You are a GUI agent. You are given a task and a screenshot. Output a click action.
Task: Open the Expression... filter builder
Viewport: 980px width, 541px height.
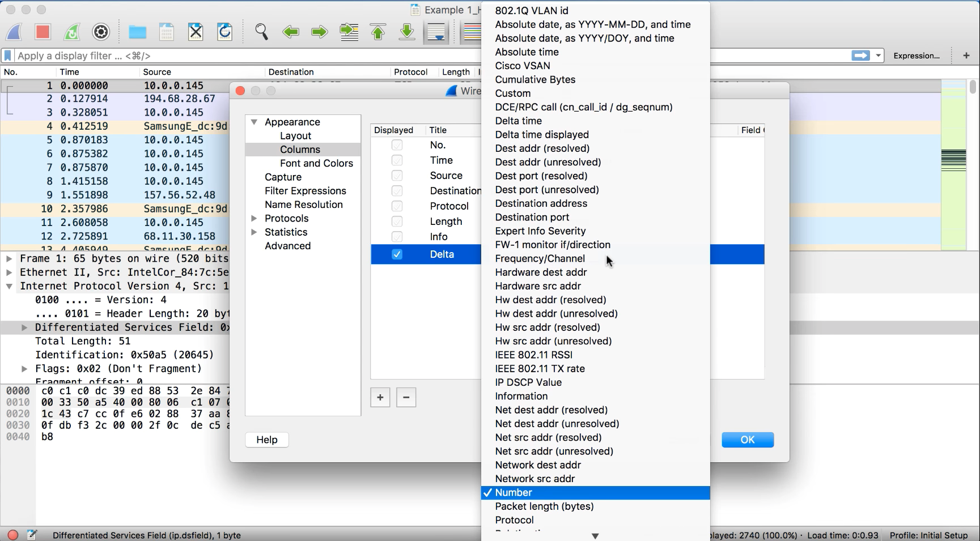[x=917, y=56]
